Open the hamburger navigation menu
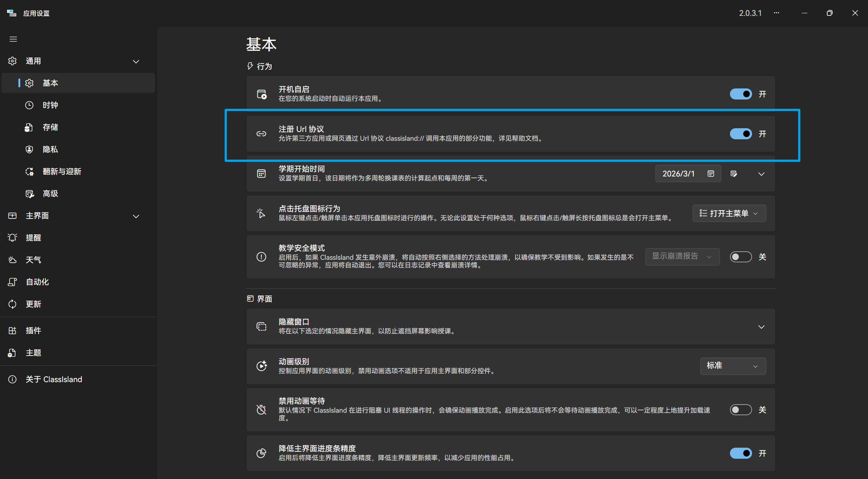Image resolution: width=868 pixels, height=479 pixels. tap(13, 39)
